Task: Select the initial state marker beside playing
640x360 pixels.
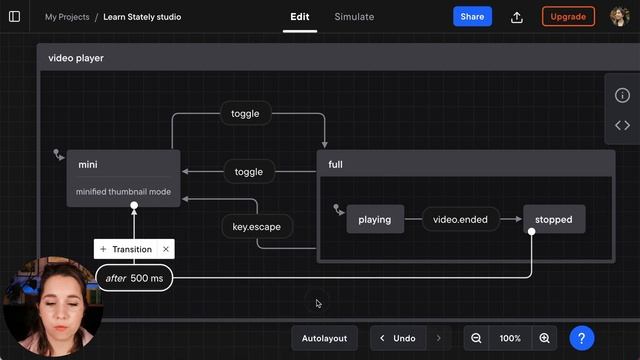Action: [338, 210]
